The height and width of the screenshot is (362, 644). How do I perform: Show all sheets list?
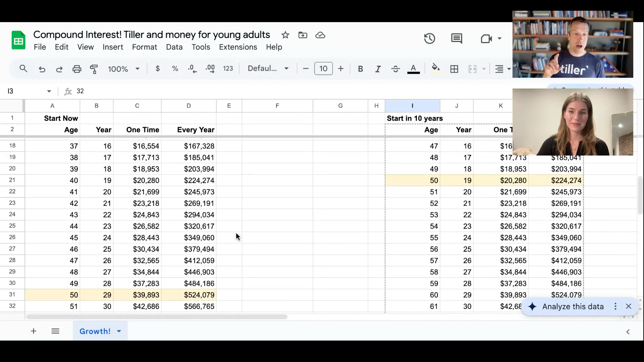[x=55, y=331]
